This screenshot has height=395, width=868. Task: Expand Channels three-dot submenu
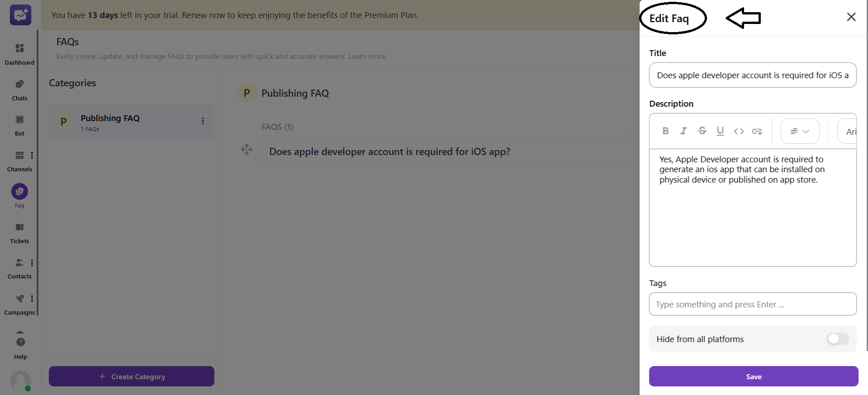[x=32, y=155]
